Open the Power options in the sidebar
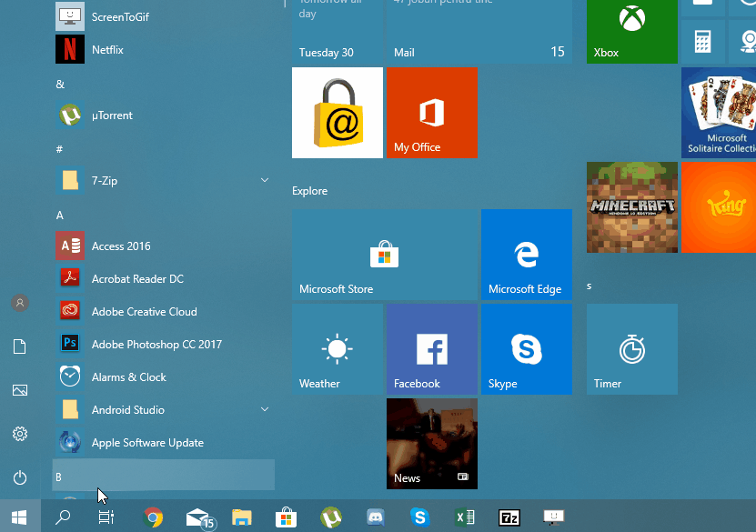 [19, 481]
